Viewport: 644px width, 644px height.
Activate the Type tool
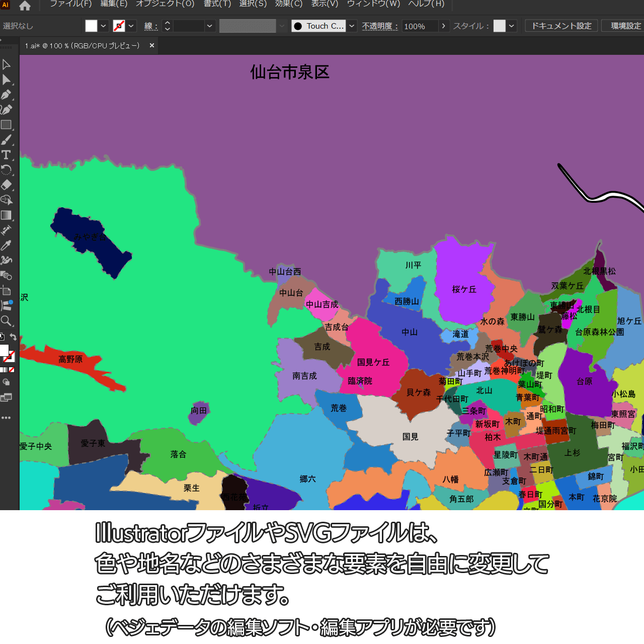click(x=7, y=155)
